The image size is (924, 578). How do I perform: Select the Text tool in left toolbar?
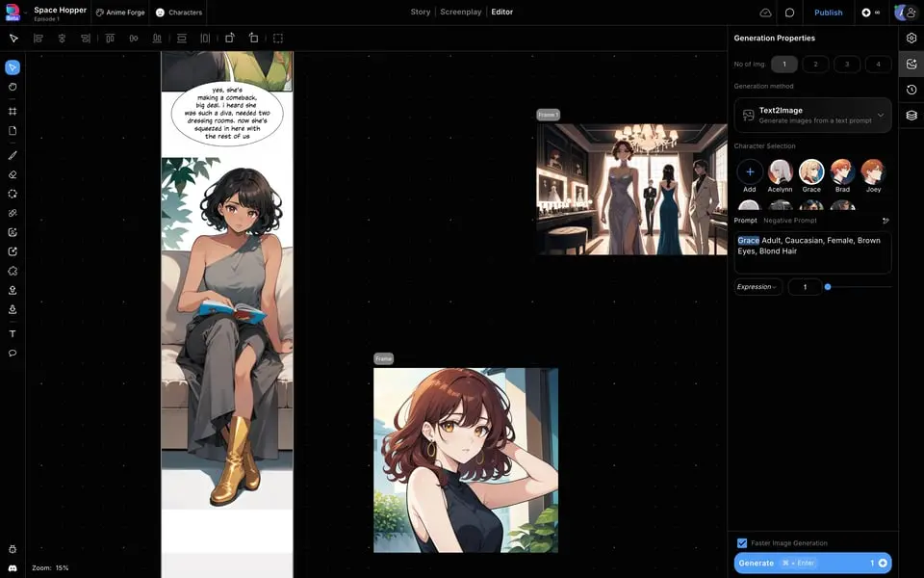pyautogui.click(x=13, y=333)
